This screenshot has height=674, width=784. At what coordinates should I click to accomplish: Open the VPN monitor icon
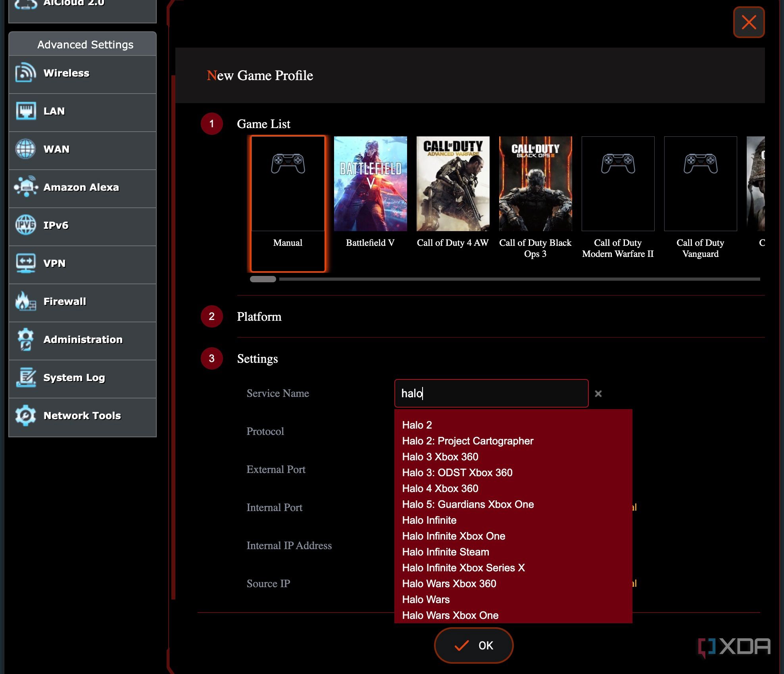[x=25, y=263]
